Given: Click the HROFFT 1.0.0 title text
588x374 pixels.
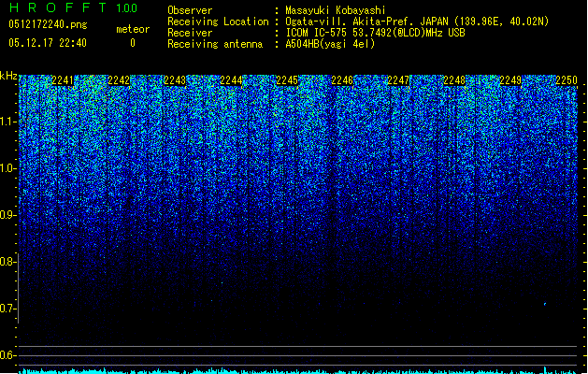Looking at the screenshot, I should [x=74, y=7].
